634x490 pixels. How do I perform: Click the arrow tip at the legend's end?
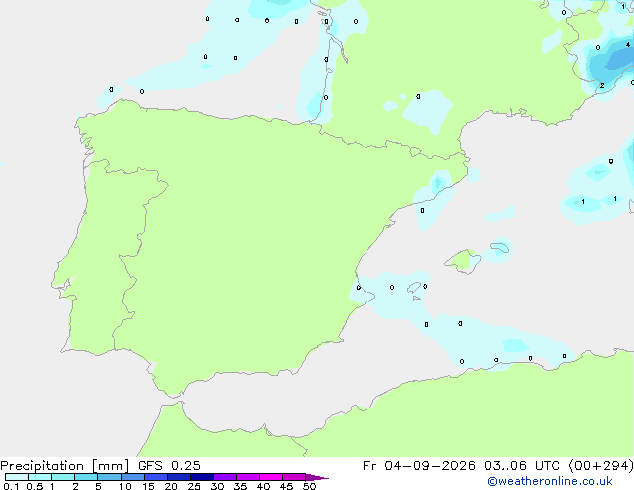pos(317,477)
